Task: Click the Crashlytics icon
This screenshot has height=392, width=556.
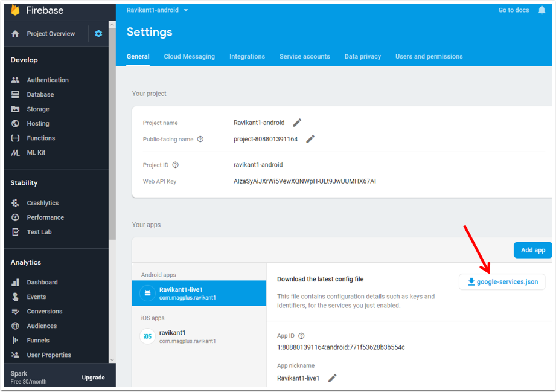Action: [15, 203]
